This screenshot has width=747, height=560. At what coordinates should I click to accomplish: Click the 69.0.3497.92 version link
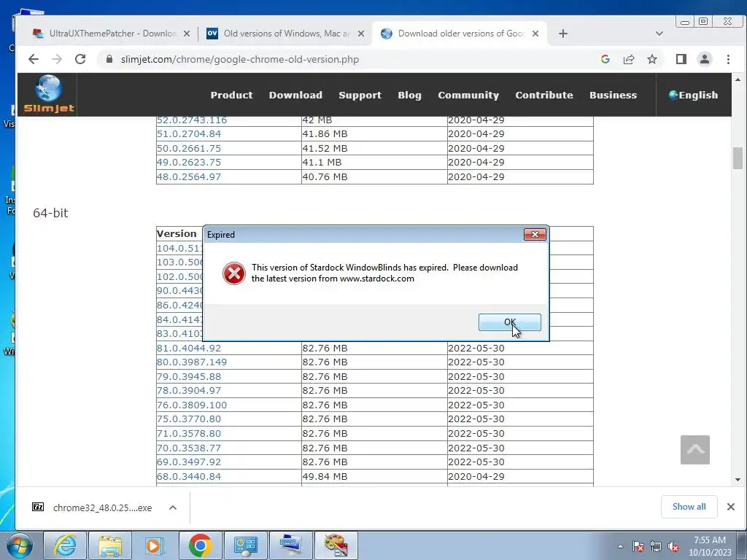(x=189, y=462)
